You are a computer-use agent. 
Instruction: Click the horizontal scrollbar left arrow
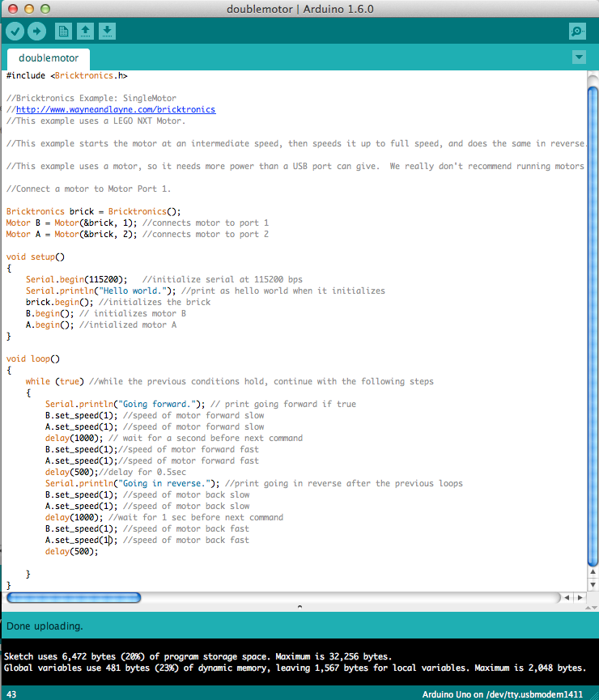tap(567, 597)
